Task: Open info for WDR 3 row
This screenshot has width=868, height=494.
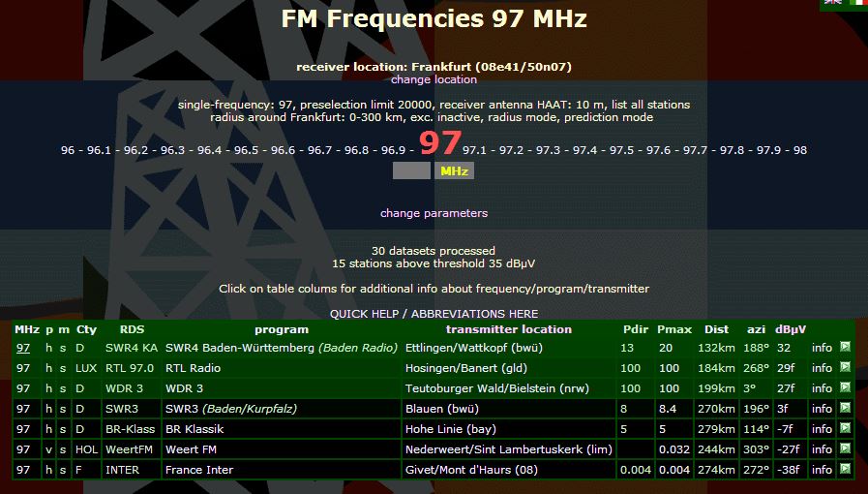Action: click(x=823, y=388)
